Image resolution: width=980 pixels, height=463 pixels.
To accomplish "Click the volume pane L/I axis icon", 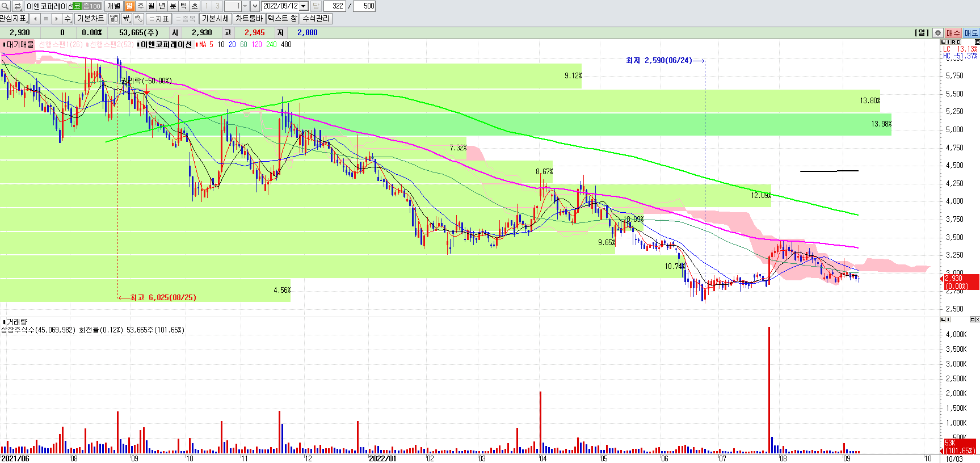I will [x=945, y=319].
